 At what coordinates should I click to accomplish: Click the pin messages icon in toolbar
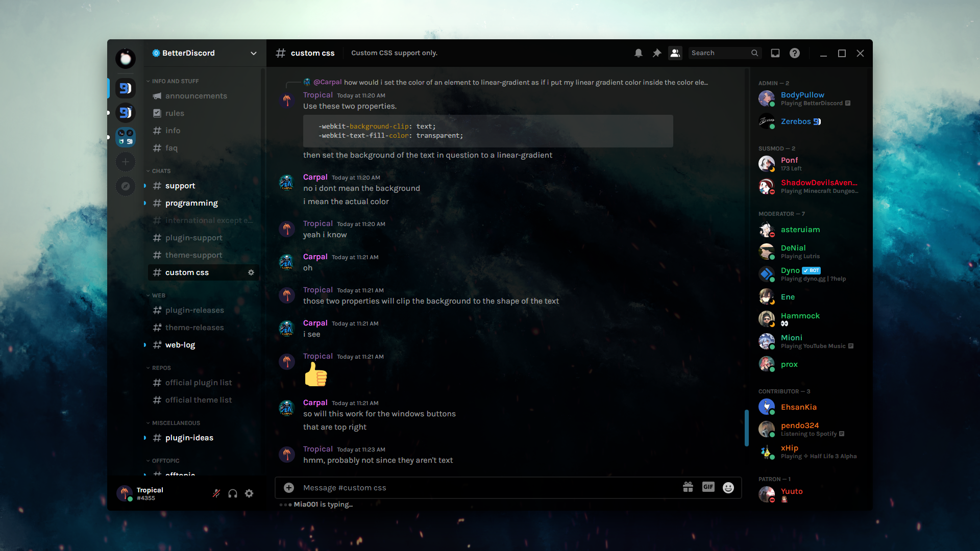pos(656,53)
